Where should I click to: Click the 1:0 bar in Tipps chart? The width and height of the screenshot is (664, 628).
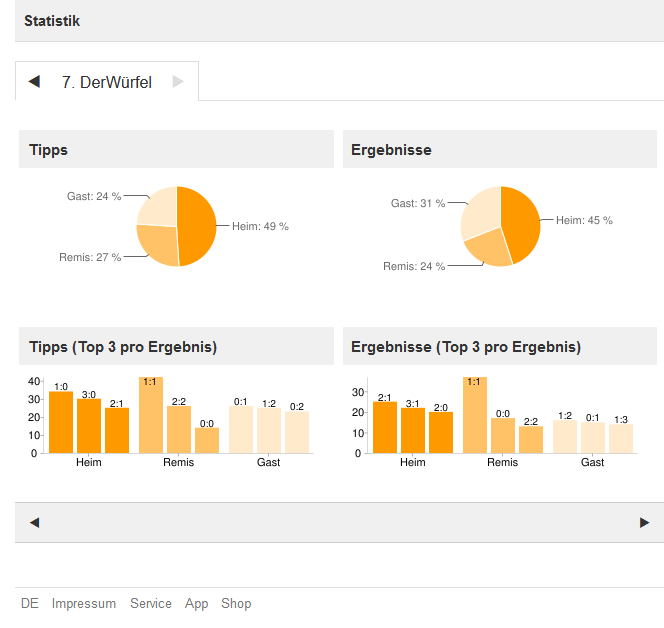(x=61, y=422)
